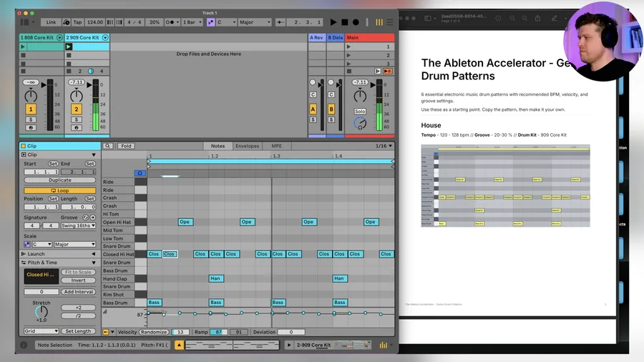Open the Grid dropdown near Set Length

[x=41, y=331]
